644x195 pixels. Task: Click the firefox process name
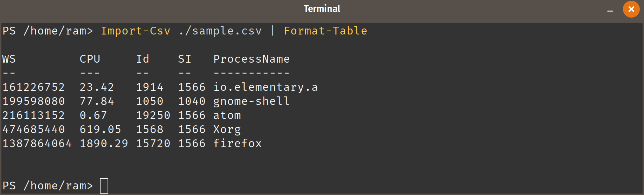click(238, 144)
